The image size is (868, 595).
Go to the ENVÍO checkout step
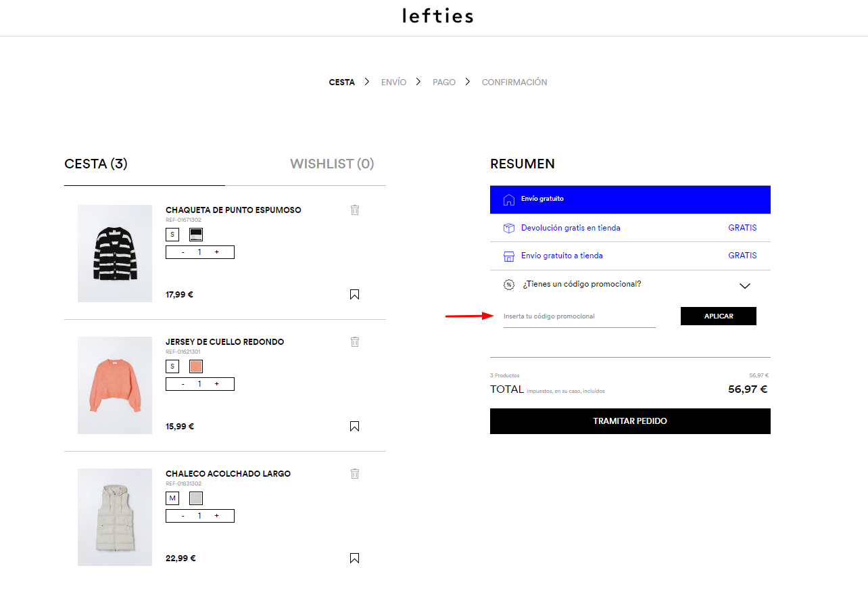[x=394, y=82]
